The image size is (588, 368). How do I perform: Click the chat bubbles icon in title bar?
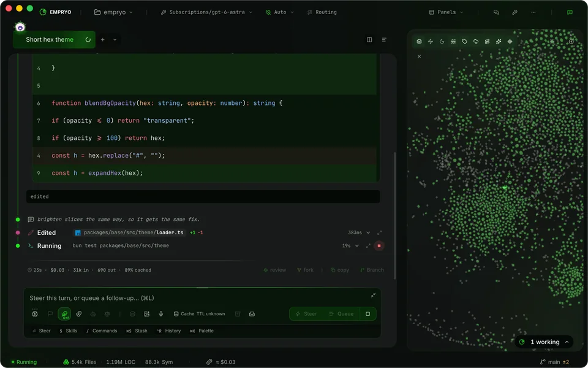[496, 12]
